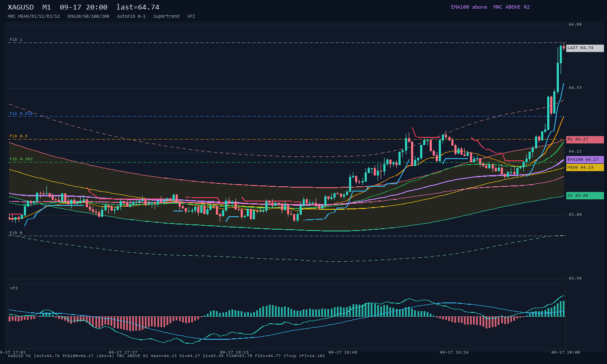Viewport: 607px width, 364px height.
Task: Click the EMA20/50/100/200 indicator legend entry
Action: click(88, 16)
